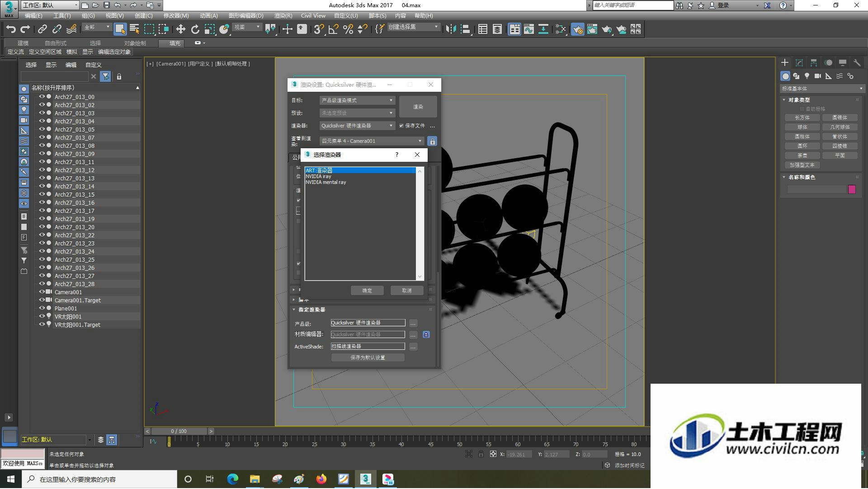Open Microsoft Edge from the taskbar
Screen dimensions: 868x489
click(x=233, y=479)
